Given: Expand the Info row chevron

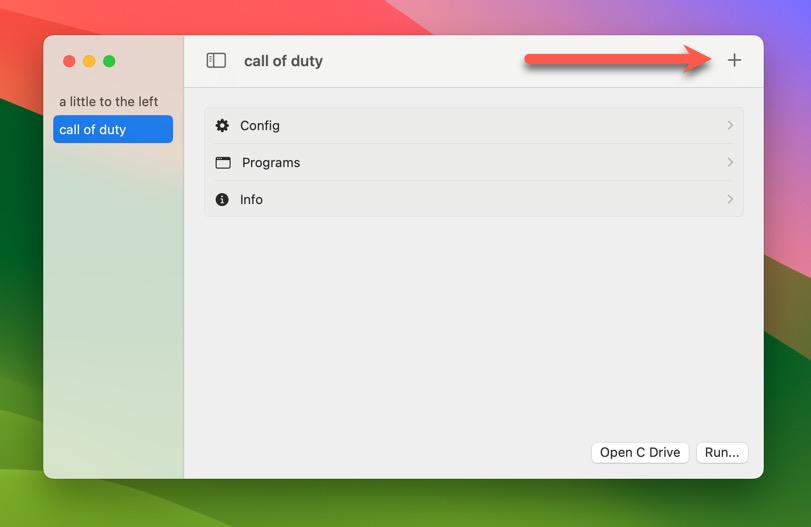Looking at the screenshot, I should coord(730,199).
